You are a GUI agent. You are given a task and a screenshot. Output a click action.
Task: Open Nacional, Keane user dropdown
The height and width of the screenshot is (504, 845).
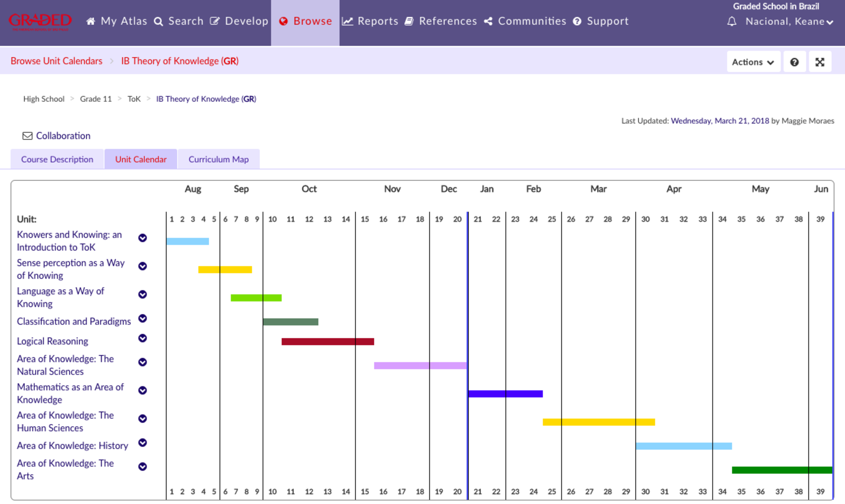click(x=789, y=21)
